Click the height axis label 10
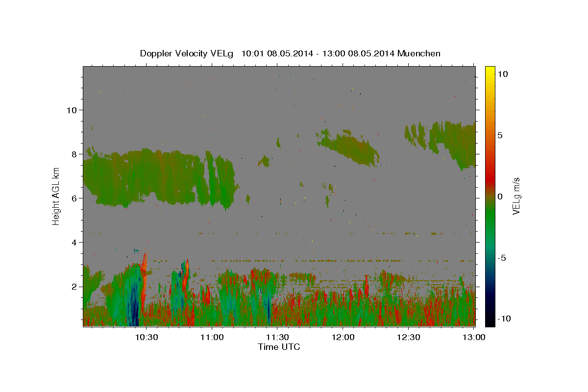Image resolution: width=588 pixels, height=392 pixels. pyautogui.click(x=73, y=110)
